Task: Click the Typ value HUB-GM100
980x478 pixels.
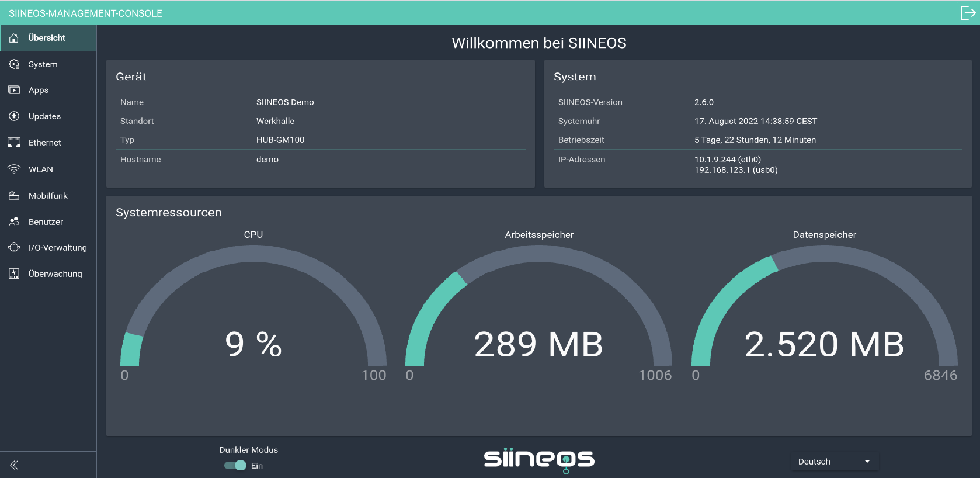Action: point(280,140)
